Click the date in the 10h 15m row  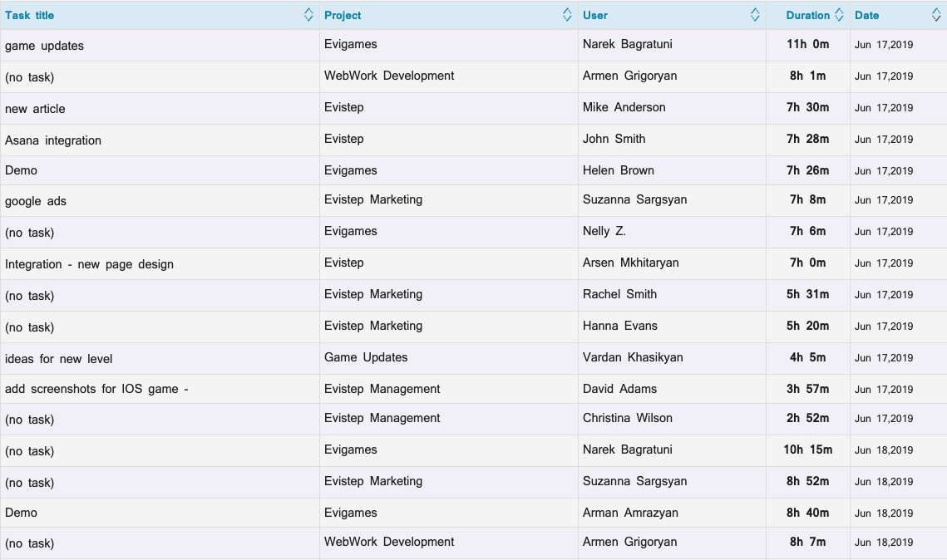point(884,451)
